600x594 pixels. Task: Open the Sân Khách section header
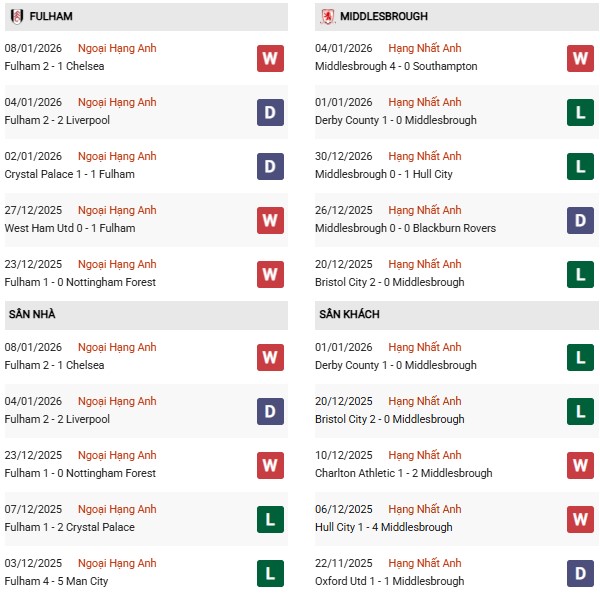point(349,314)
